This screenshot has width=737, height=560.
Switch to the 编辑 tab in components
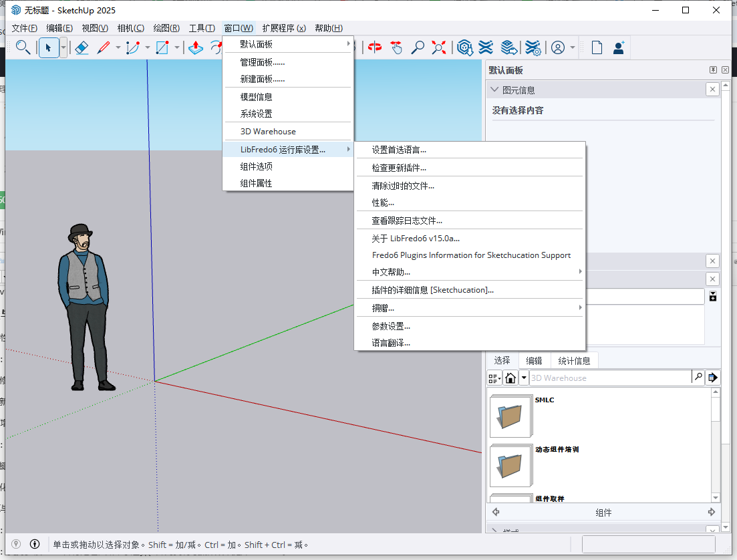(x=534, y=361)
